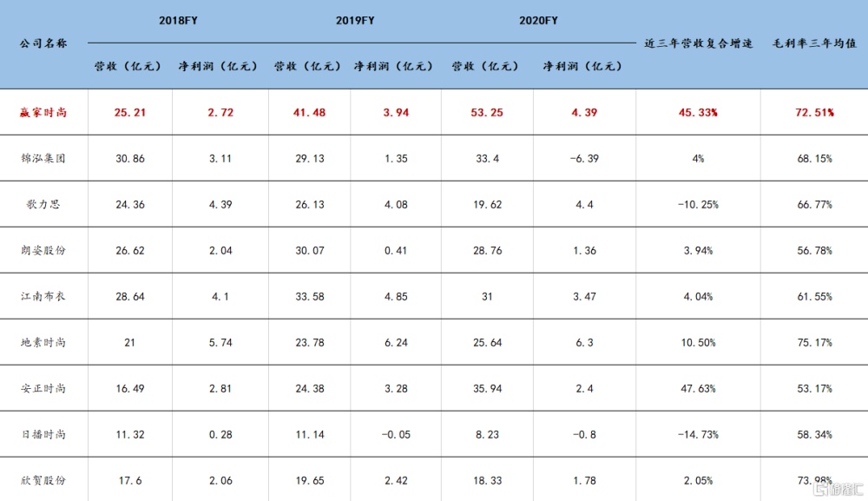Click the 近三年营收复合增速 header
The image size is (868, 501).
coord(698,43)
